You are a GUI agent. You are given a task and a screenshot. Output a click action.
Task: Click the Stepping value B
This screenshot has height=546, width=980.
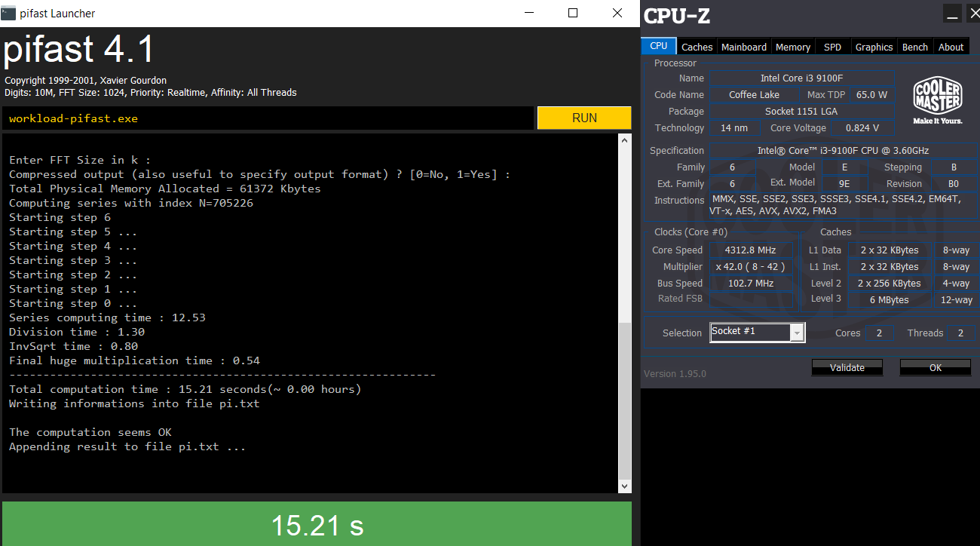(954, 167)
